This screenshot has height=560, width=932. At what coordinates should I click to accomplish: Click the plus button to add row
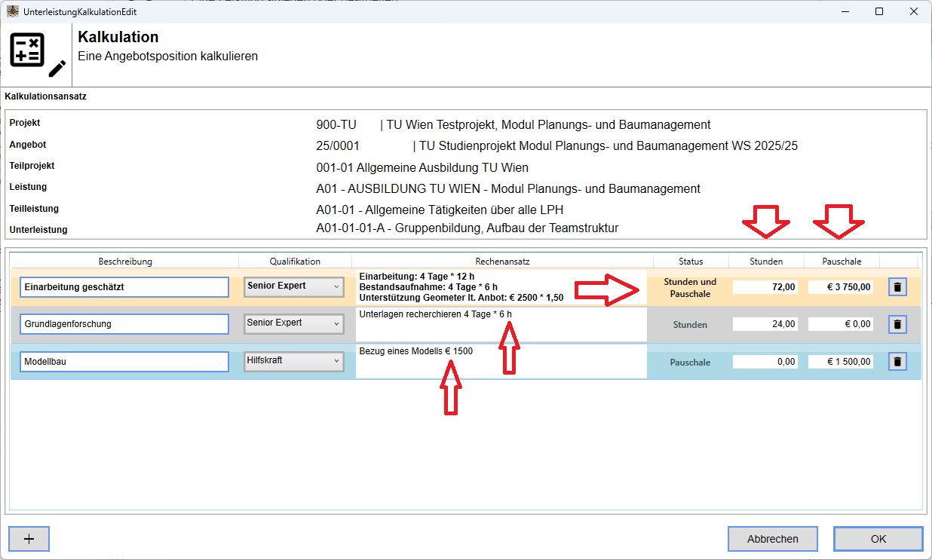pos(29,539)
